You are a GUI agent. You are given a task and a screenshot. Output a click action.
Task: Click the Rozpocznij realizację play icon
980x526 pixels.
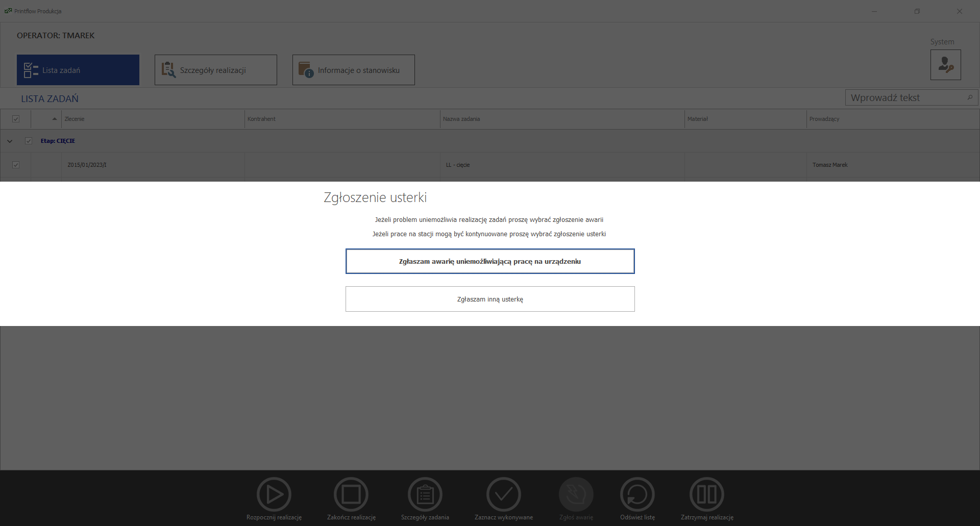tap(274, 494)
